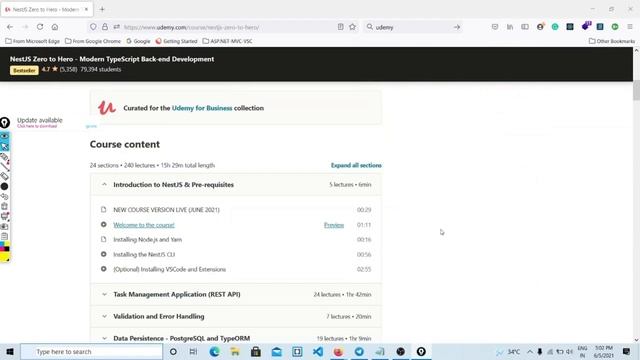Click the page vertical scrollbar thumb
Image resolution: width=640 pixels, height=360 pixels.
coord(636,90)
